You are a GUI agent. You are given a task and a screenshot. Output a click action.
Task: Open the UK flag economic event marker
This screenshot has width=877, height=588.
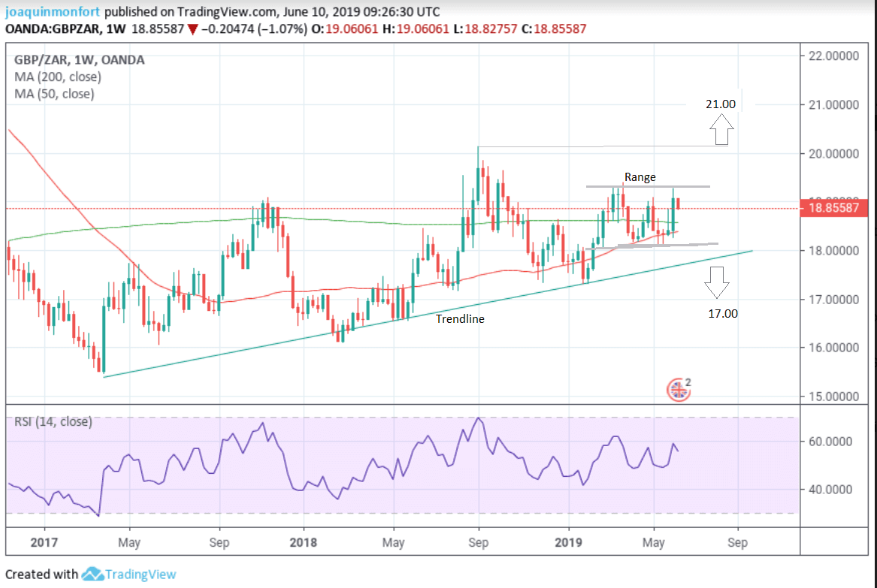[677, 389]
